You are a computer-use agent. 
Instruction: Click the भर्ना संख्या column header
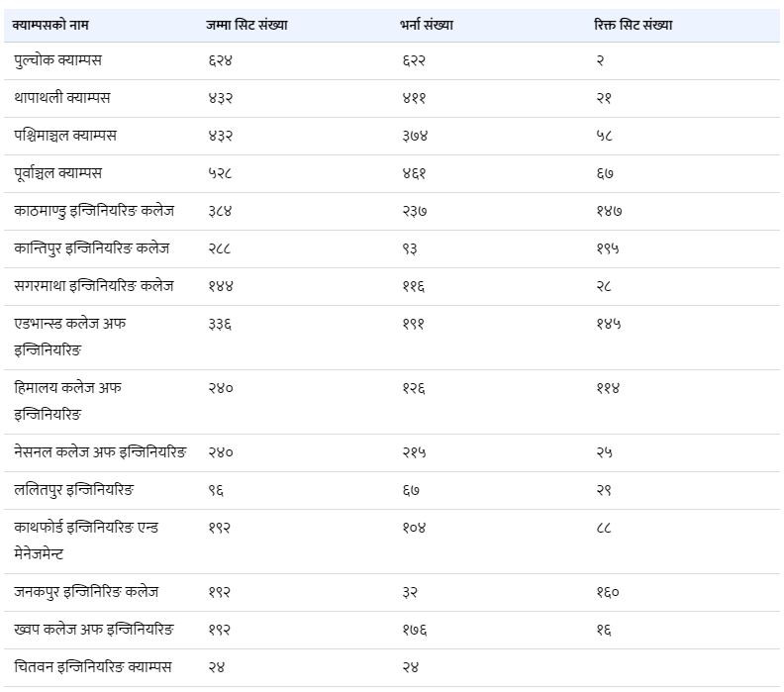(427, 25)
